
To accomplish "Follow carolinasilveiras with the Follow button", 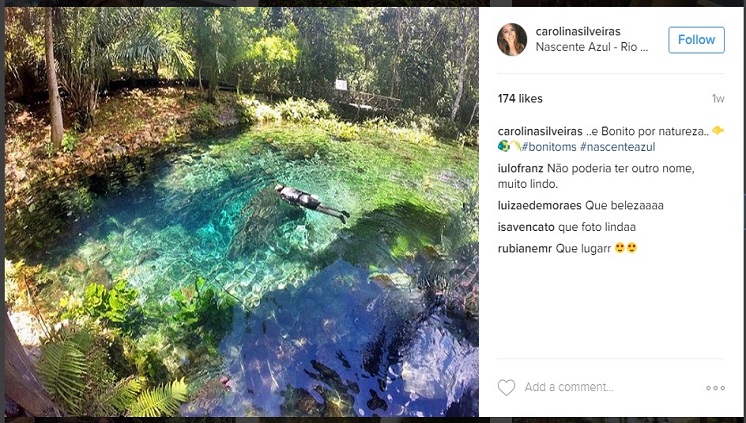I will coord(696,40).
